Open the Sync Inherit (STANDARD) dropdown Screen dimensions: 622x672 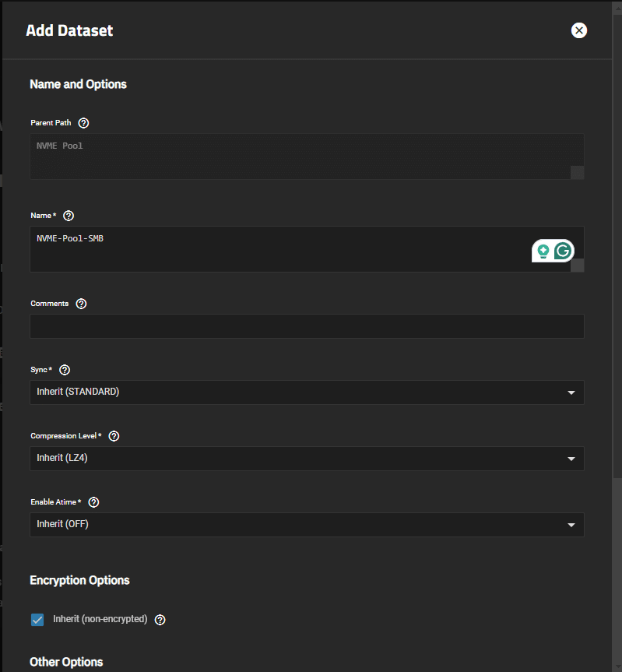click(307, 392)
